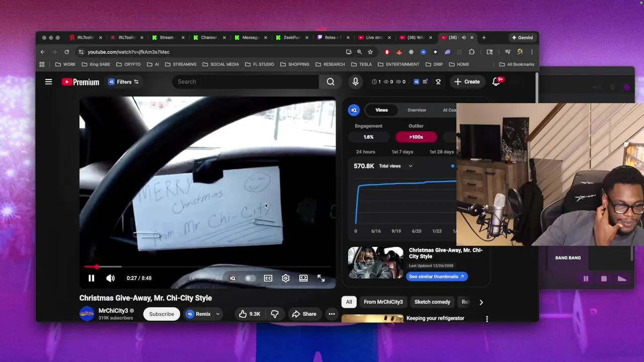
Task: Click the >100x outlier badge
Action: (416, 137)
